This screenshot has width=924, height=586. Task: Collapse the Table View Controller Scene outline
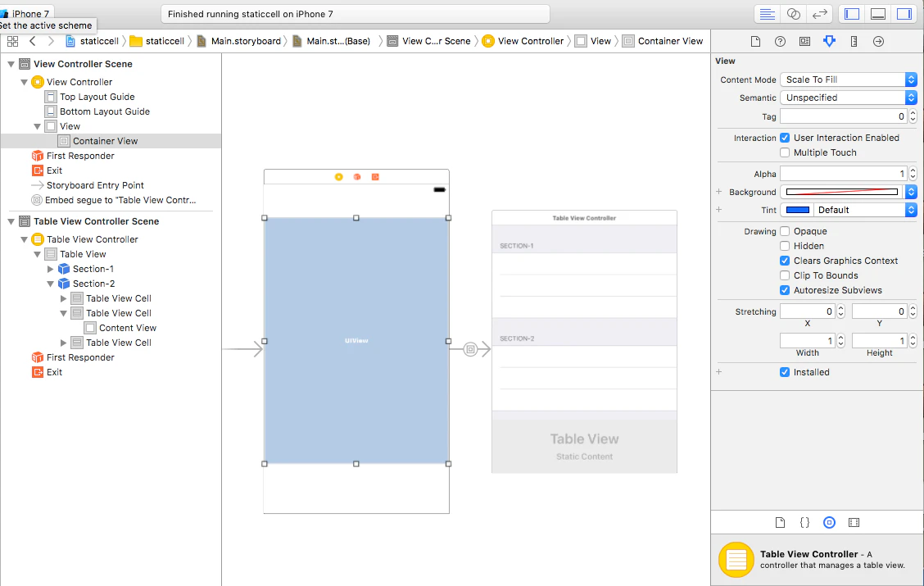pos(11,221)
